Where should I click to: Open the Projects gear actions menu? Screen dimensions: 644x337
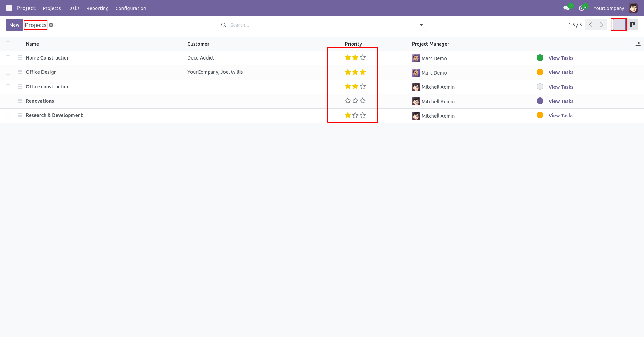tap(51, 25)
